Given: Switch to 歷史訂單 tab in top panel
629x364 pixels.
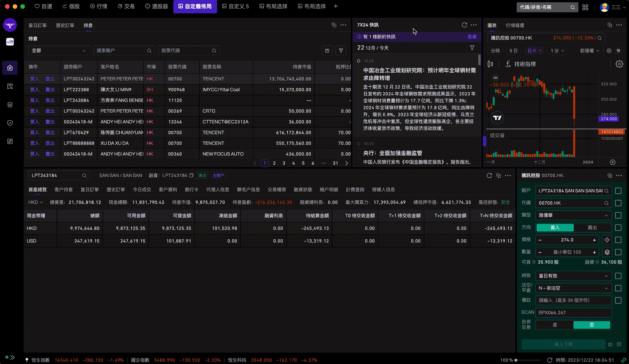Looking at the screenshot, I should tap(65, 25).
